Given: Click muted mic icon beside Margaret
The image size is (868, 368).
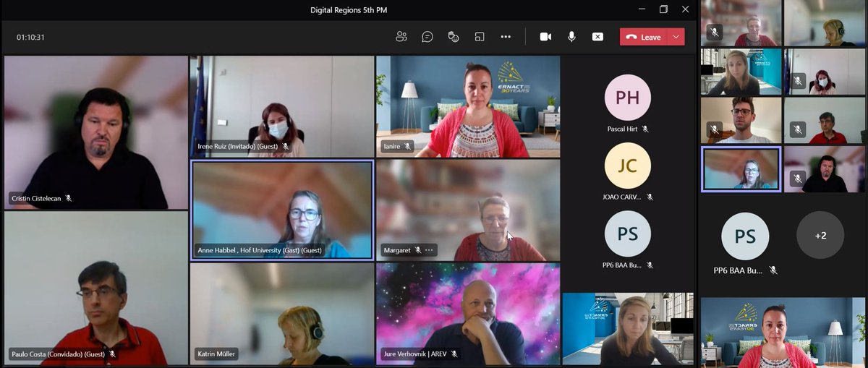Looking at the screenshot, I should click(417, 250).
